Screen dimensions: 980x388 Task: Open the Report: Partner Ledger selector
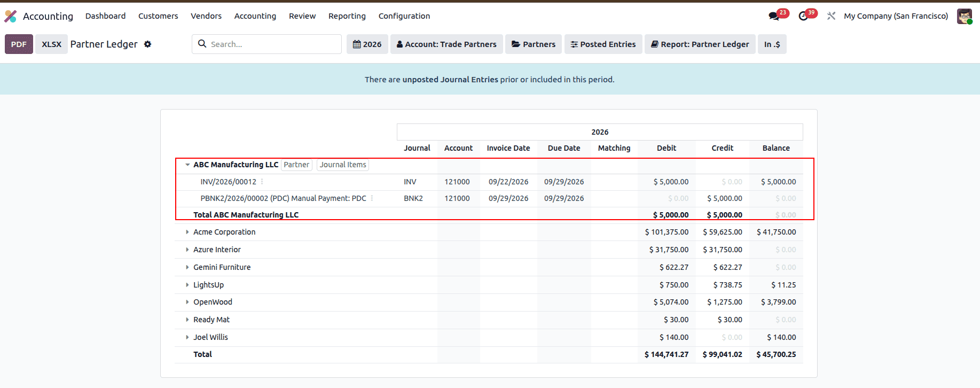click(700, 44)
